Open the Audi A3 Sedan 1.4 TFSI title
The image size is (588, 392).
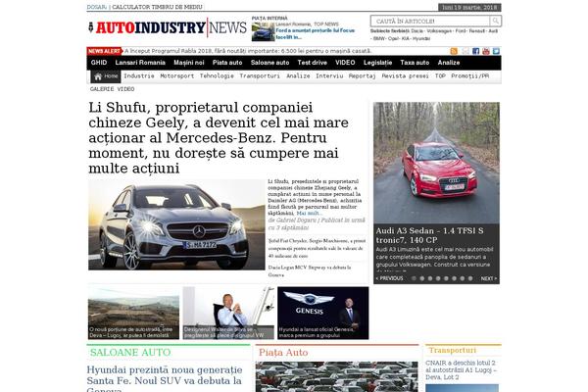430,235
